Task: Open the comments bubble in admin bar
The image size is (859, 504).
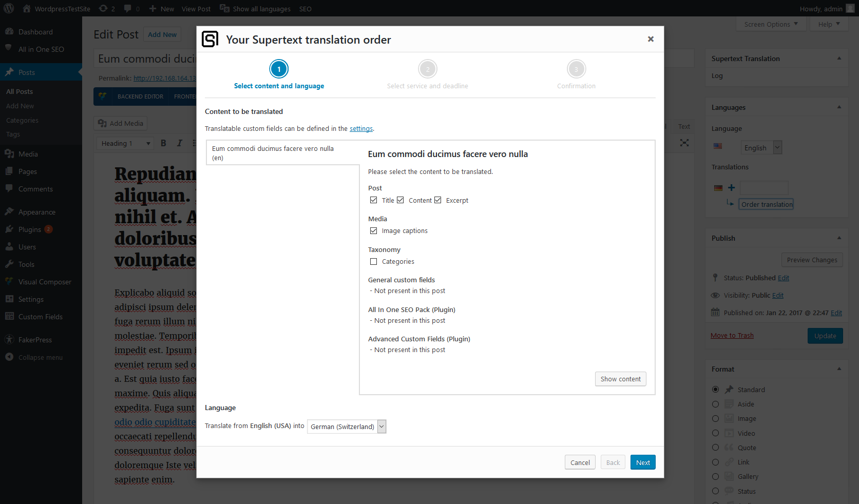Action: pos(132,9)
